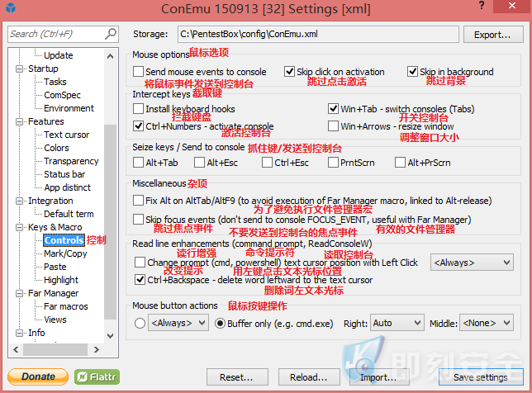Enable Change prompt text cursor position
The width and height of the screenshot is (532, 393).
click(x=140, y=263)
